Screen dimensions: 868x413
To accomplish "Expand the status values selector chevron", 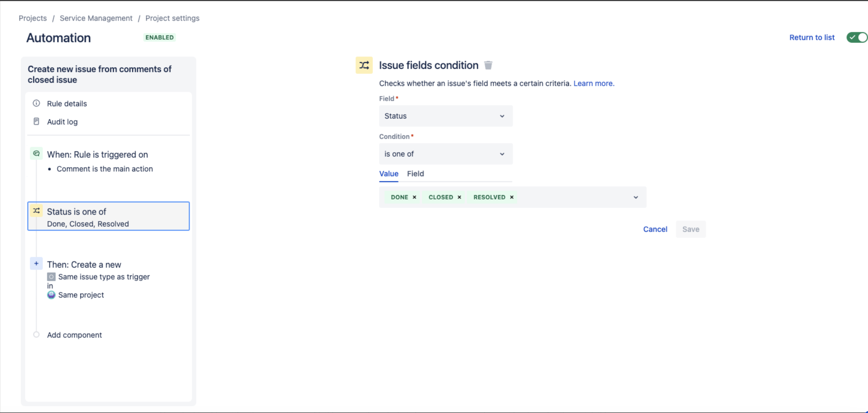I will [x=636, y=197].
